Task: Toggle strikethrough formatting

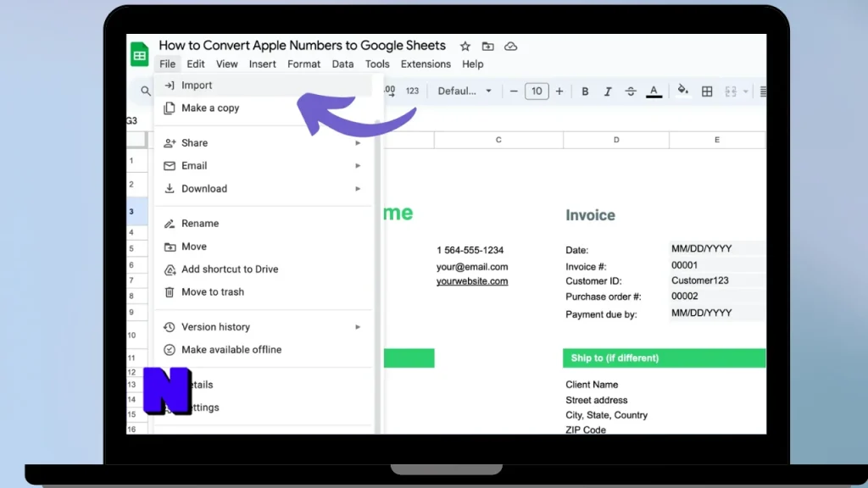Action: [631, 91]
